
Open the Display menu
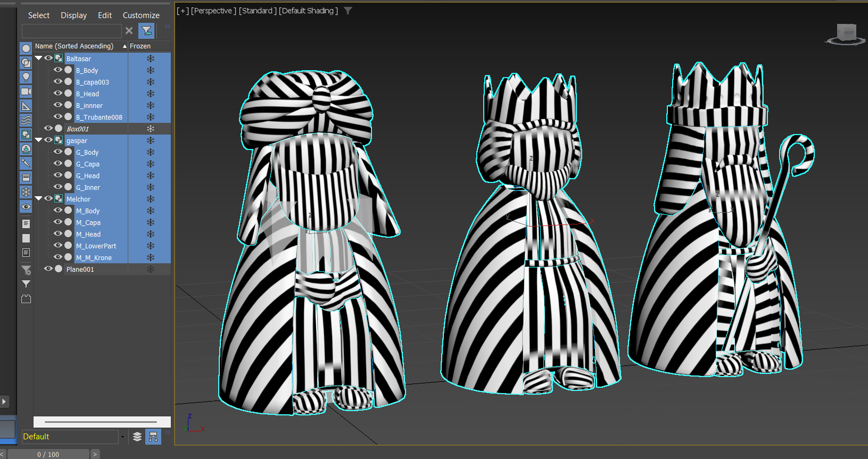(x=73, y=15)
